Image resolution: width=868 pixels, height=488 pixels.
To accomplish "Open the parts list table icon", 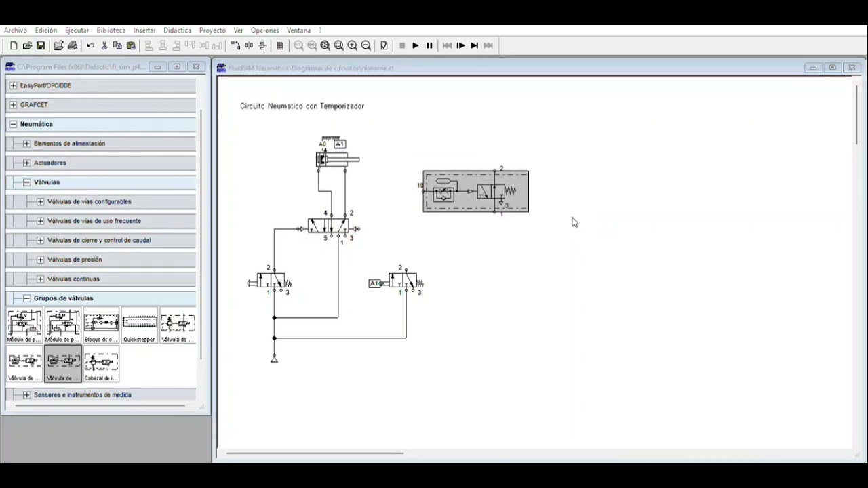I will (280, 45).
